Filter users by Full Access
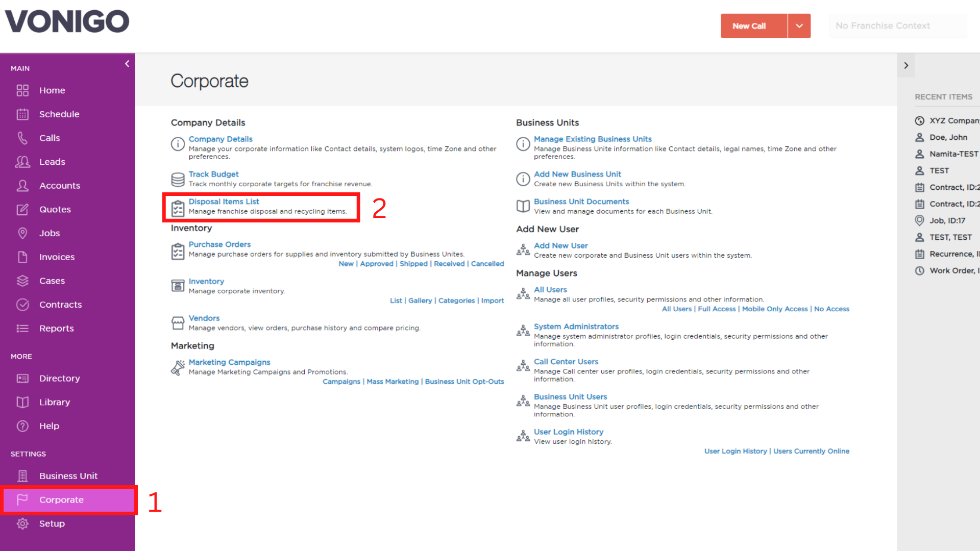The image size is (980, 551). pyautogui.click(x=717, y=309)
